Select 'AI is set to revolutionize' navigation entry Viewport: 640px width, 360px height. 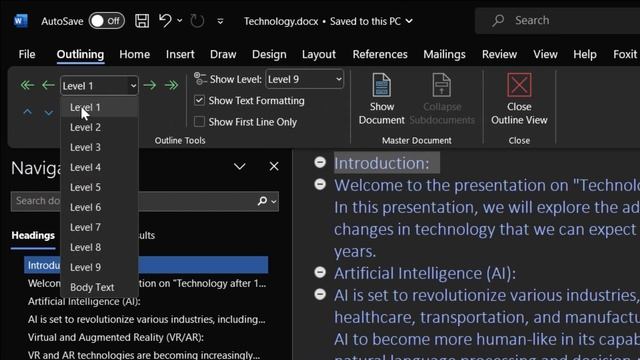click(147, 320)
